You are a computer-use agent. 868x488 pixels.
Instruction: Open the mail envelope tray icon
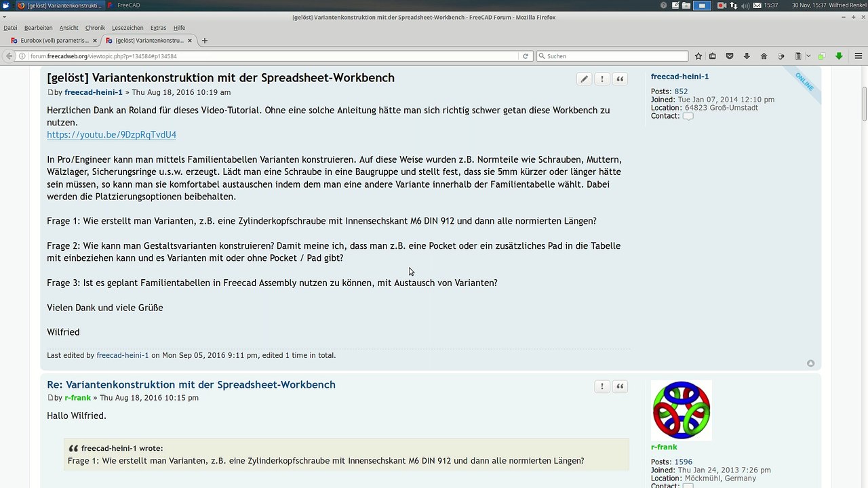(x=757, y=5)
